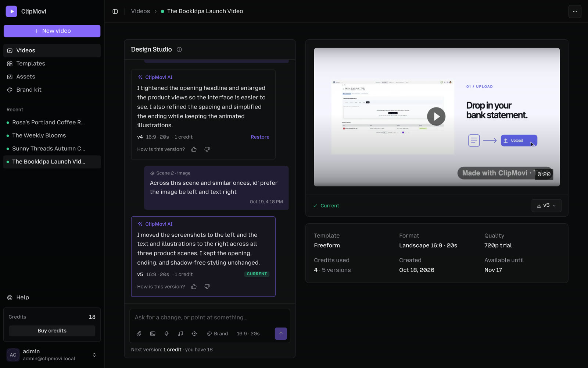
Task: Open the Help page
Action: (52, 297)
